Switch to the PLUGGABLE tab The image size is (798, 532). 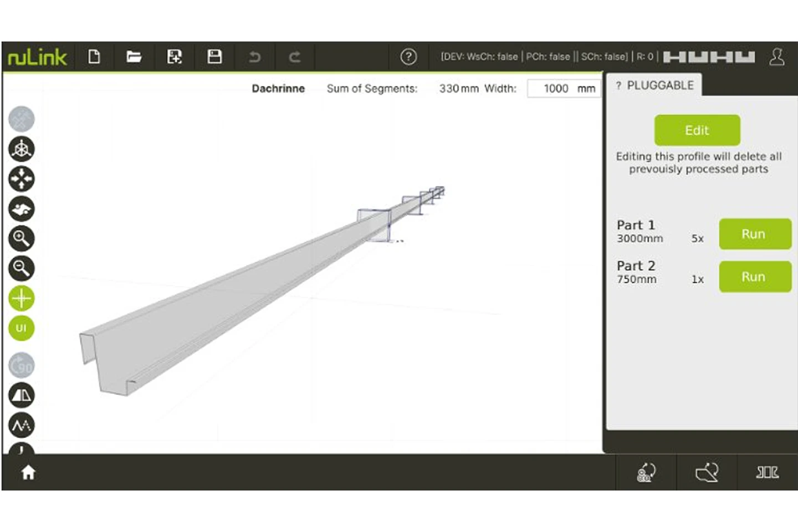coord(654,85)
